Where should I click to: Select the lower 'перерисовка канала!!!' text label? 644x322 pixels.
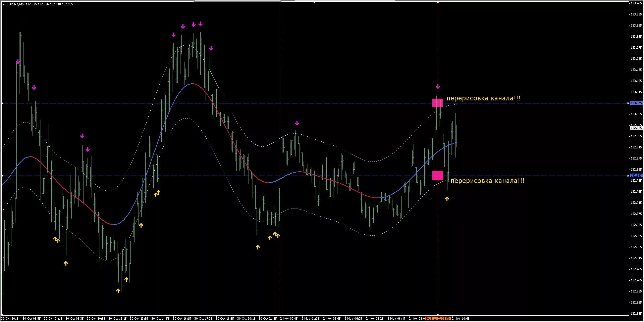487,181
